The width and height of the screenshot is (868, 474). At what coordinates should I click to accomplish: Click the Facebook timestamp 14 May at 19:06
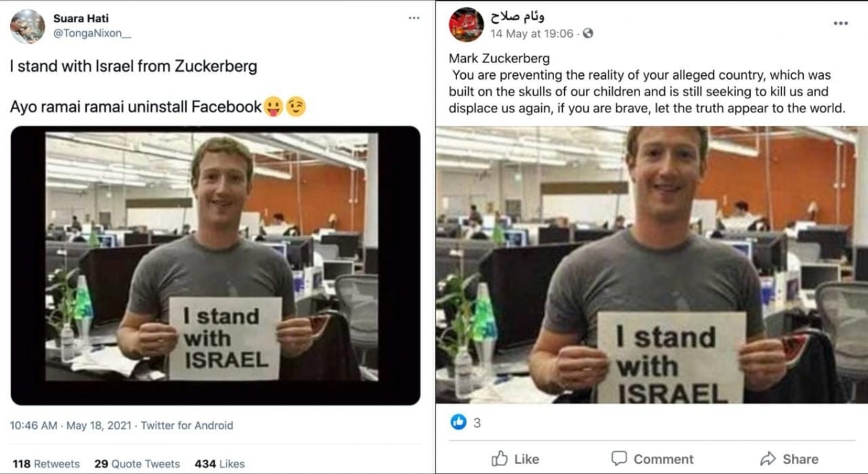click(x=532, y=33)
